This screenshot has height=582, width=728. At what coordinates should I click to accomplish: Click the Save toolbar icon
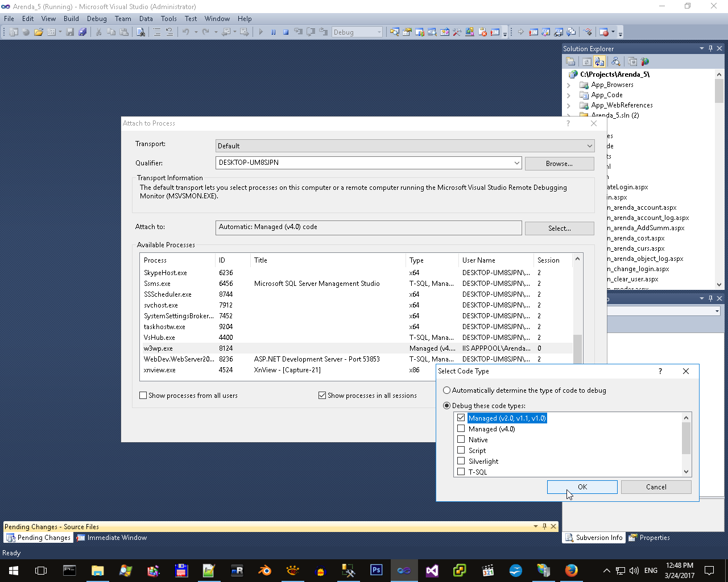(70, 32)
